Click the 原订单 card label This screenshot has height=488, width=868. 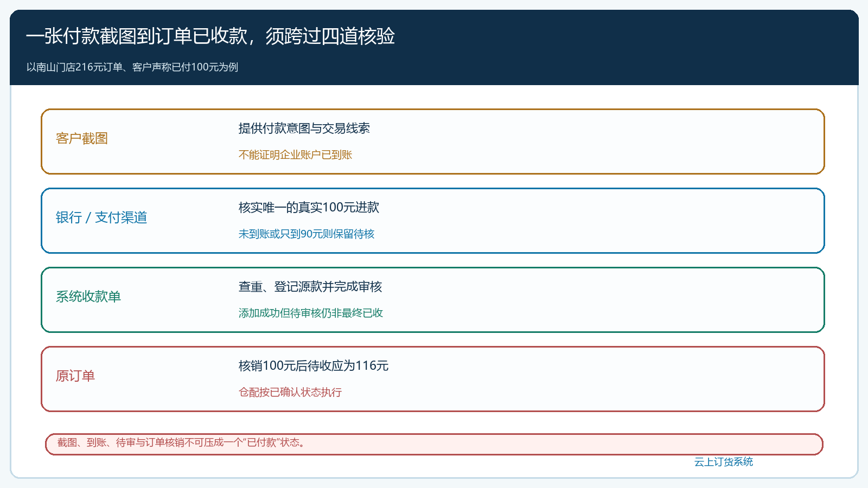(x=75, y=376)
